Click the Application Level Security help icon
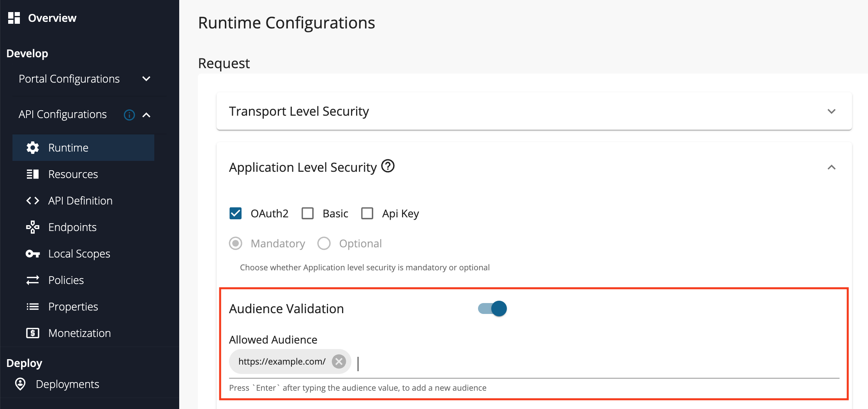The height and width of the screenshot is (409, 868). [x=388, y=166]
